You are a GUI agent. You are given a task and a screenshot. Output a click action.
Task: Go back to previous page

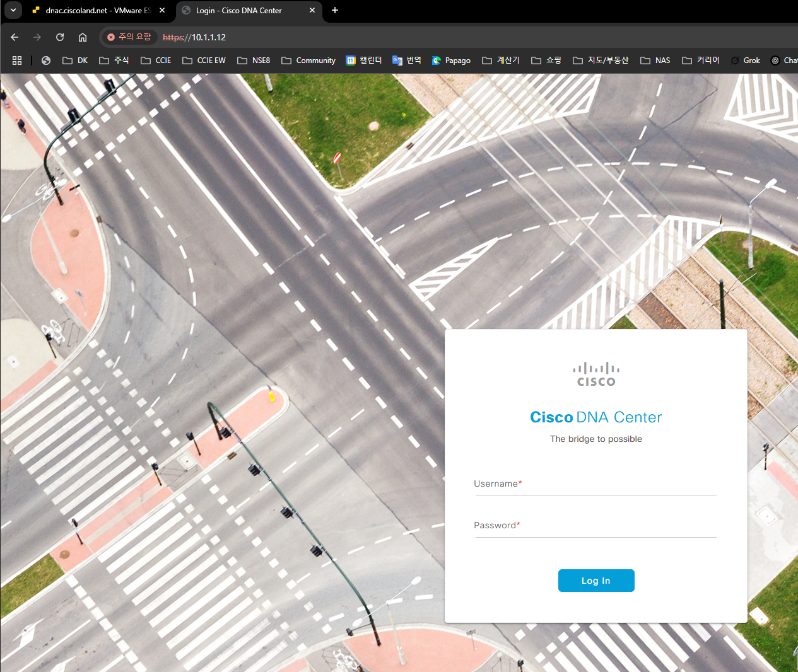[15, 37]
